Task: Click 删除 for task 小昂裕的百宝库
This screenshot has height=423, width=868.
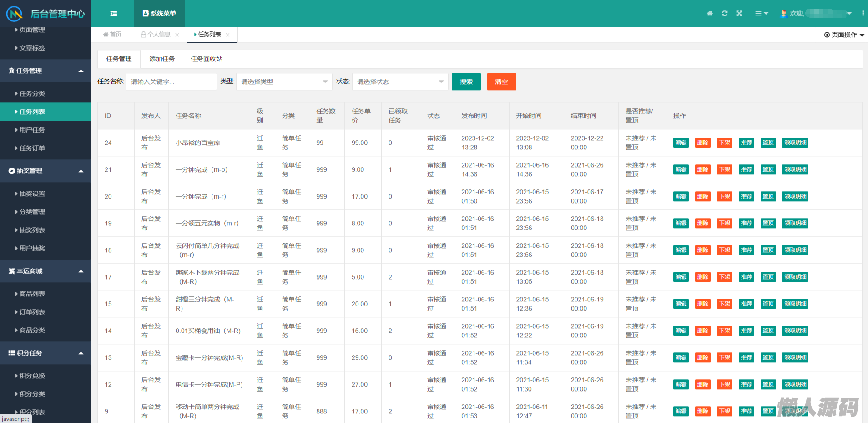Action: tap(702, 143)
